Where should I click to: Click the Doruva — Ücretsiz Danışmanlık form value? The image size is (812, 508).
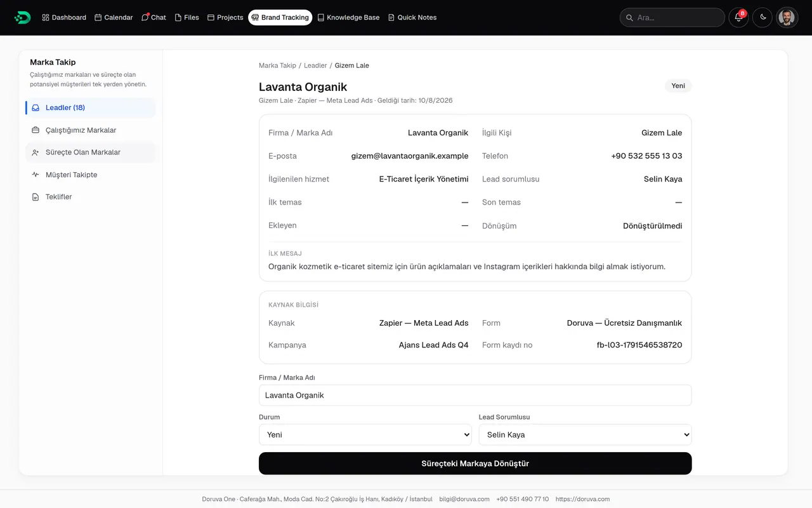pyautogui.click(x=625, y=323)
